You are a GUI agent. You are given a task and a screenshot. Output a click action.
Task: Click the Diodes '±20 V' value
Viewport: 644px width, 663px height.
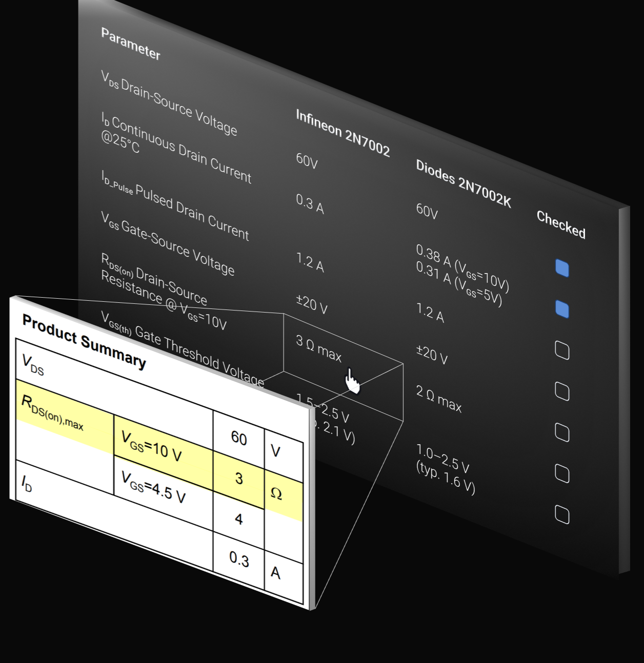point(432,354)
